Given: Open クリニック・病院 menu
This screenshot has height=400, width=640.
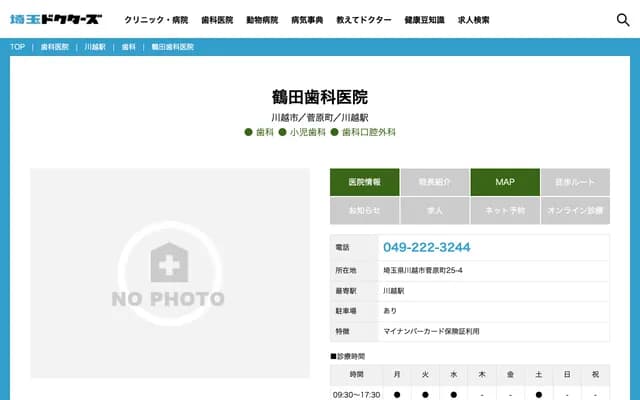Looking at the screenshot, I should [x=156, y=20].
